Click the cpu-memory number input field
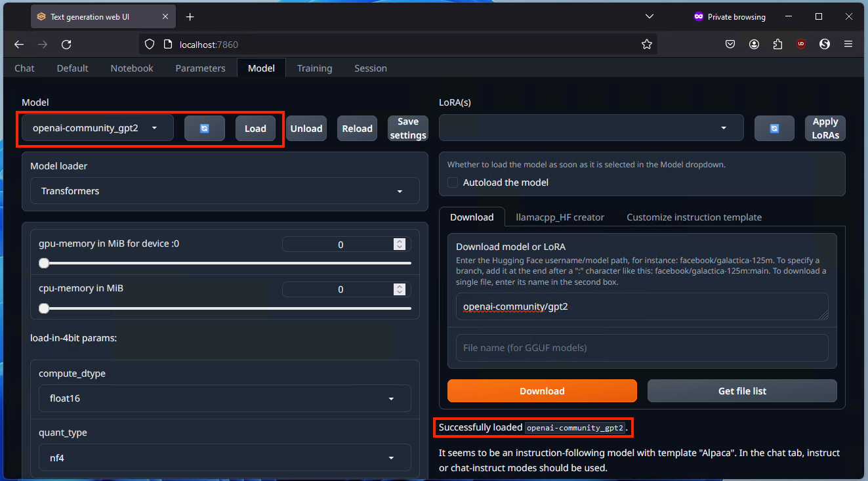 click(346, 289)
